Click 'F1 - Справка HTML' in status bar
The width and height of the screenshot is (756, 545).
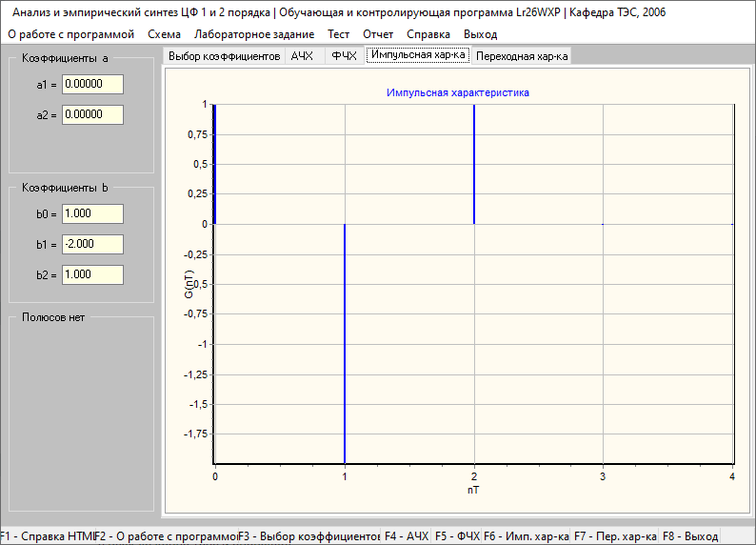pyautogui.click(x=47, y=536)
